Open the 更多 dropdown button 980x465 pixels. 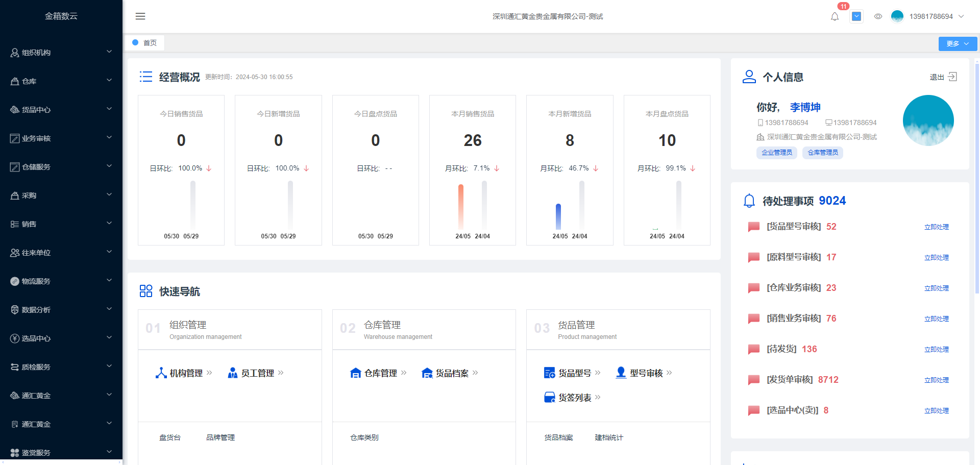click(958, 44)
